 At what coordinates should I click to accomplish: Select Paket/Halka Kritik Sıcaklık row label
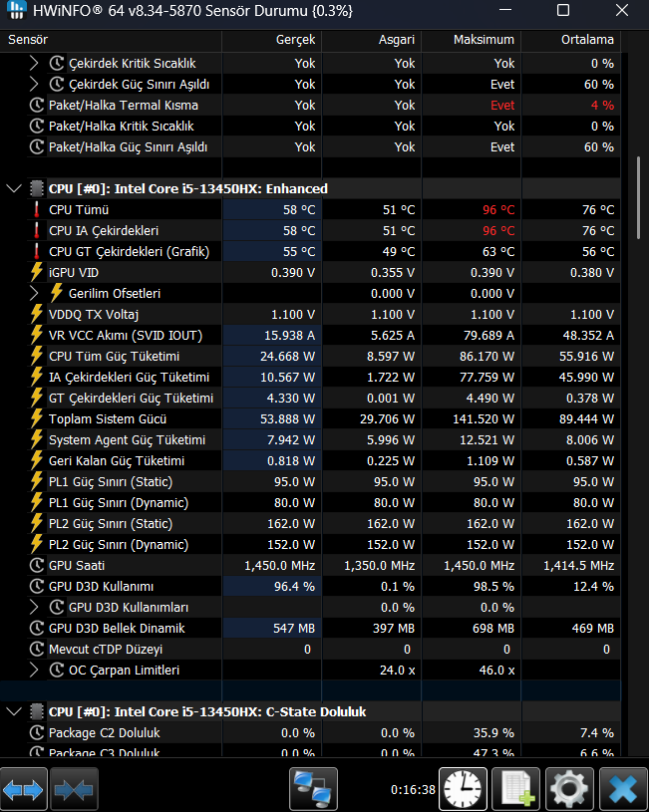pos(122,126)
